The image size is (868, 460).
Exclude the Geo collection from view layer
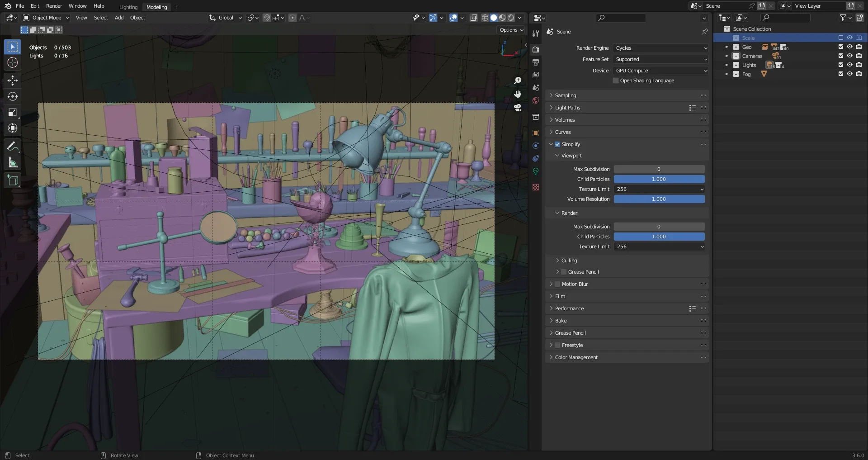click(841, 47)
